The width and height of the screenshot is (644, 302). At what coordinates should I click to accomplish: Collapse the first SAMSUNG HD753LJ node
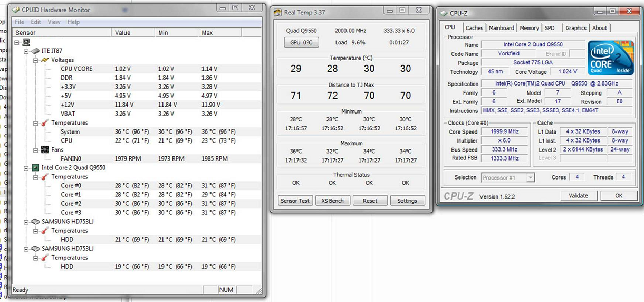point(27,221)
